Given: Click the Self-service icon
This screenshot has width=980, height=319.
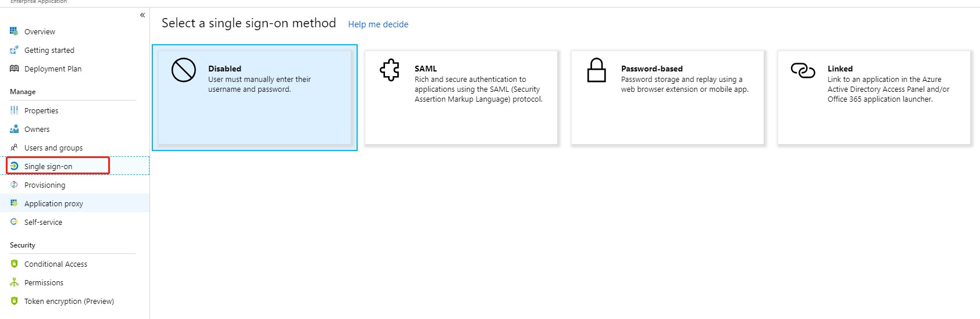Looking at the screenshot, I should point(14,222).
